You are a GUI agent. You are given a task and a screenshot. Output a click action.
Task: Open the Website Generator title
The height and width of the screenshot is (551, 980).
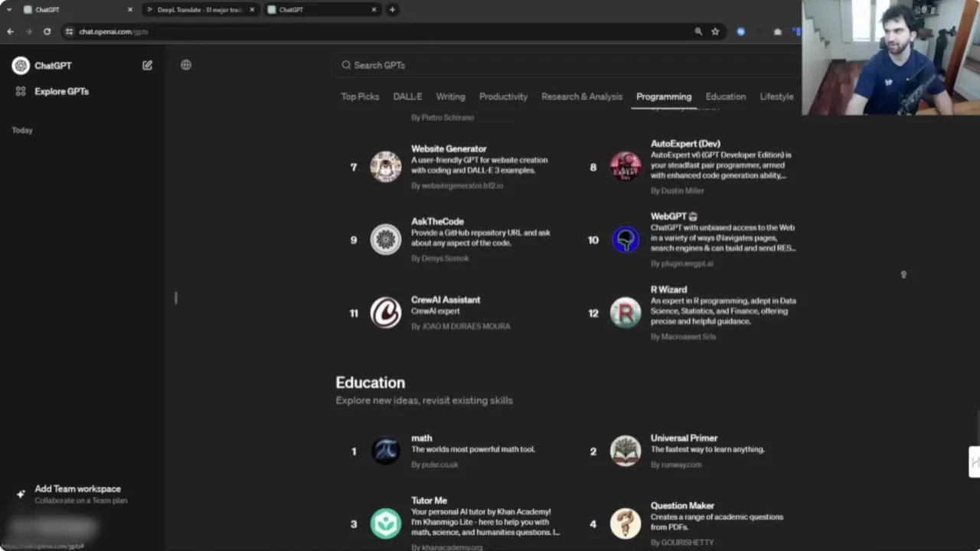point(449,148)
